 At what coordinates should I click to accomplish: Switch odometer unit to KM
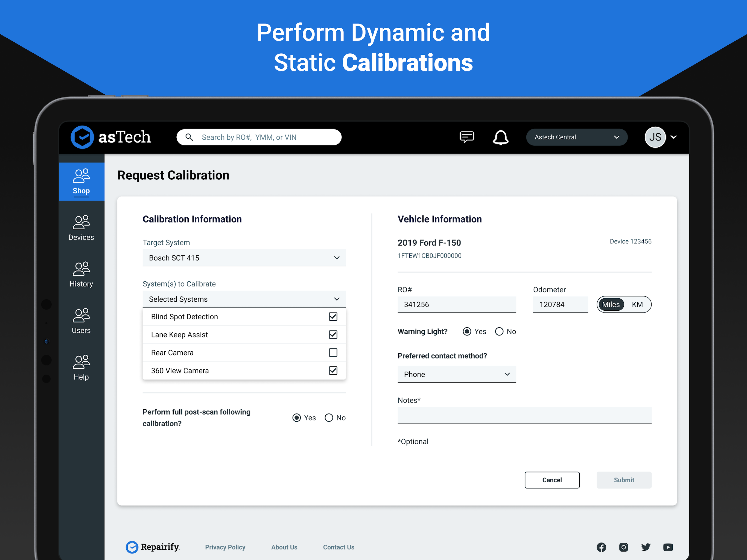637,304
